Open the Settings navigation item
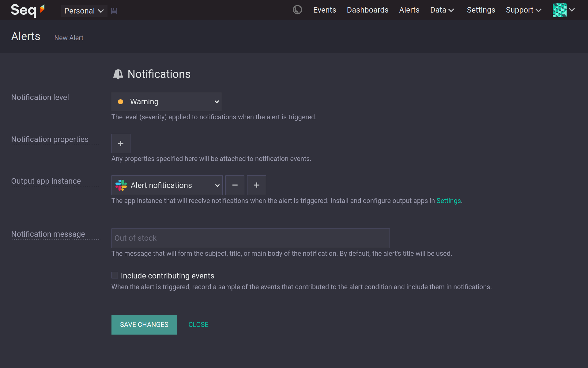 click(481, 10)
